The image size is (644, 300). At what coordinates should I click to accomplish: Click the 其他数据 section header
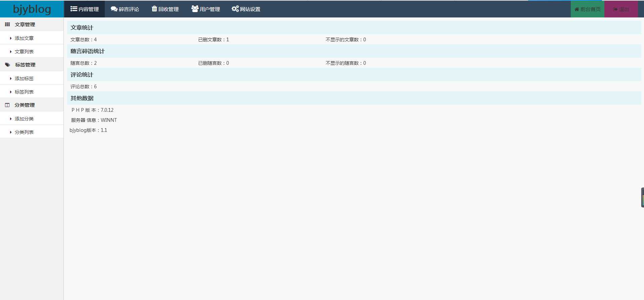point(354,98)
